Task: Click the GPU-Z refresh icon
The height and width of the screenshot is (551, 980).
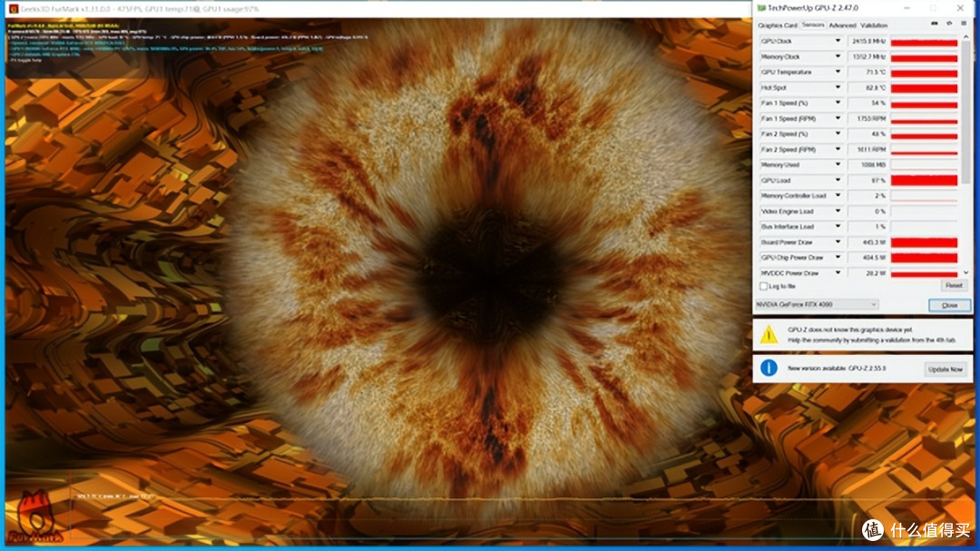Action: [x=949, y=24]
